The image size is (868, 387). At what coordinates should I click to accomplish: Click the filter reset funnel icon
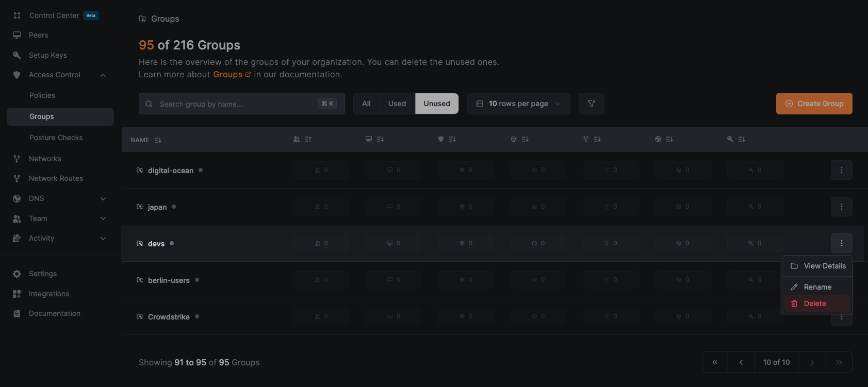pos(591,104)
